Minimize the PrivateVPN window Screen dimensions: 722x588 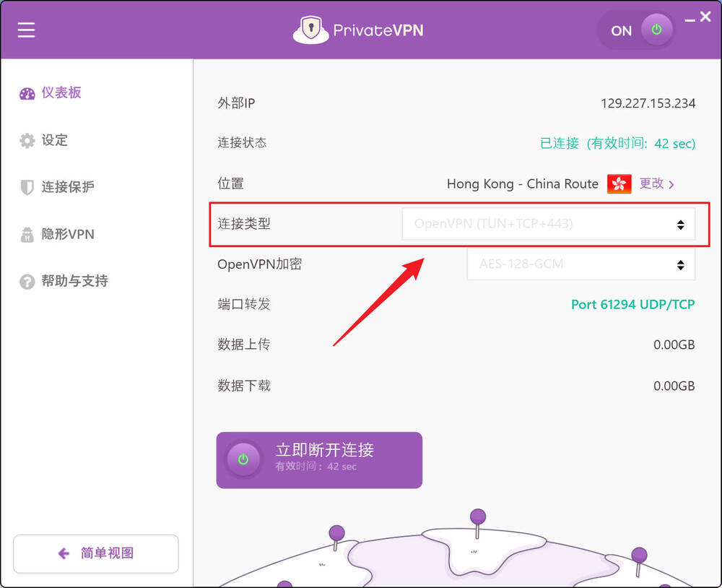[x=690, y=20]
